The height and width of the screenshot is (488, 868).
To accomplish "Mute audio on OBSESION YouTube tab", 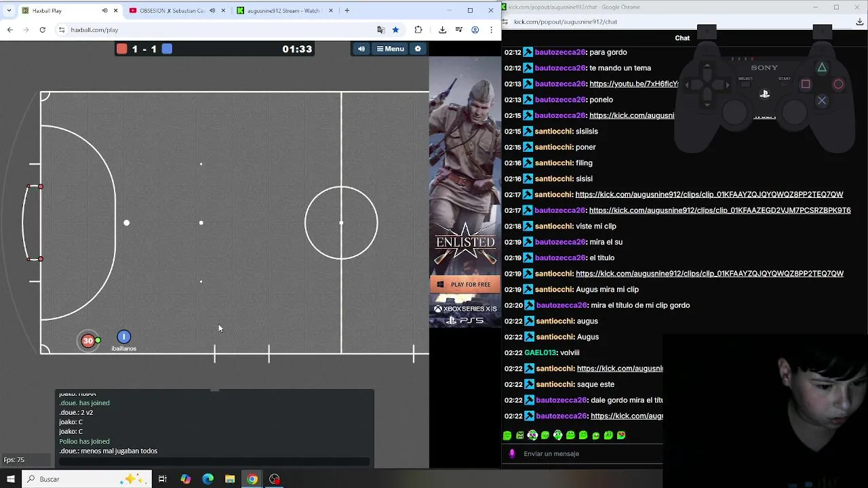I will pyautogui.click(x=212, y=11).
